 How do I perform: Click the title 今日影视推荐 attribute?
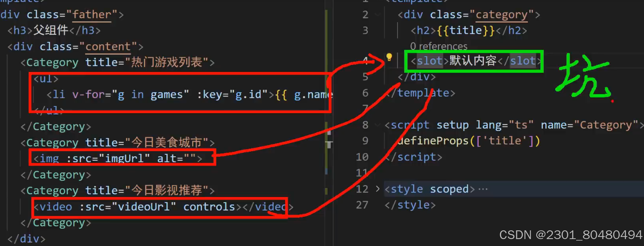146,190
